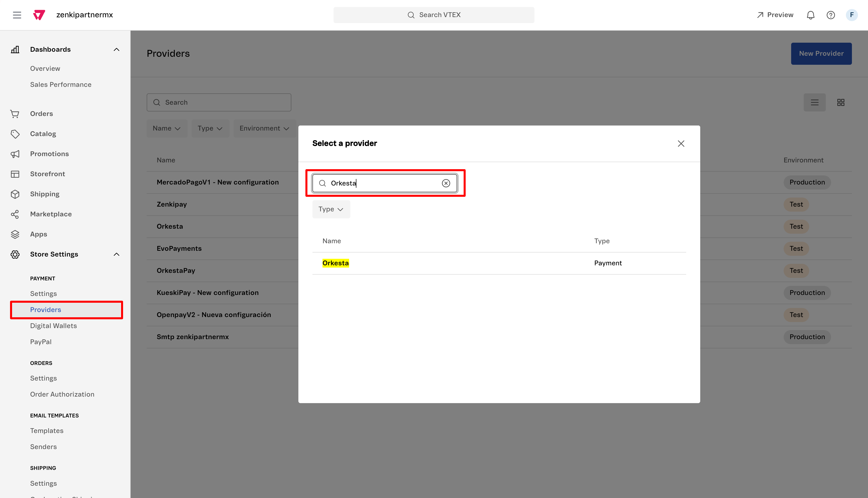
Task: Open the user avatar F
Action: click(852, 15)
